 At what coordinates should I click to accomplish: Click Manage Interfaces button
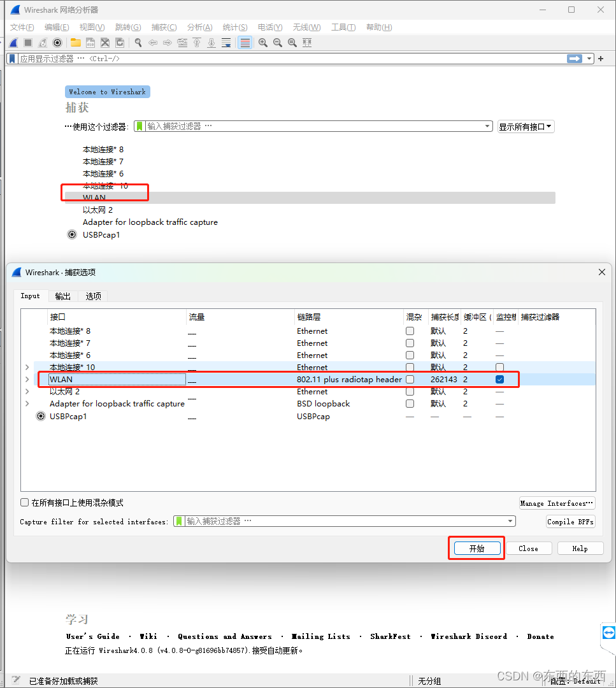(x=557, y=503)
